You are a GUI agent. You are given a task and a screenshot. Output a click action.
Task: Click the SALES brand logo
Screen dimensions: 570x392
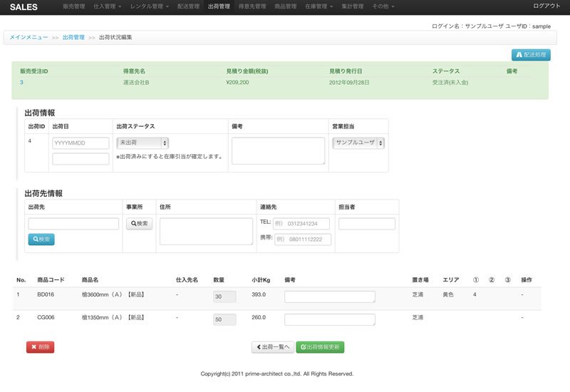point(24,6)
